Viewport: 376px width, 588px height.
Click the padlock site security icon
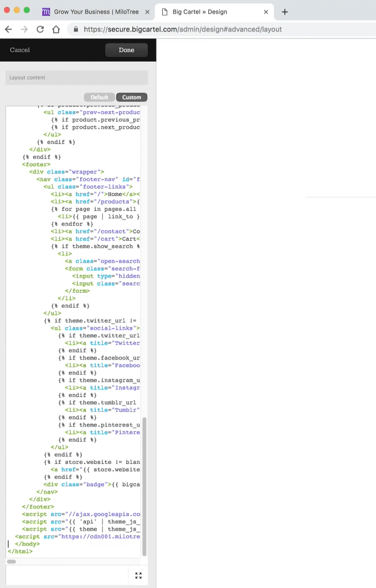click(x=76, y=29)
